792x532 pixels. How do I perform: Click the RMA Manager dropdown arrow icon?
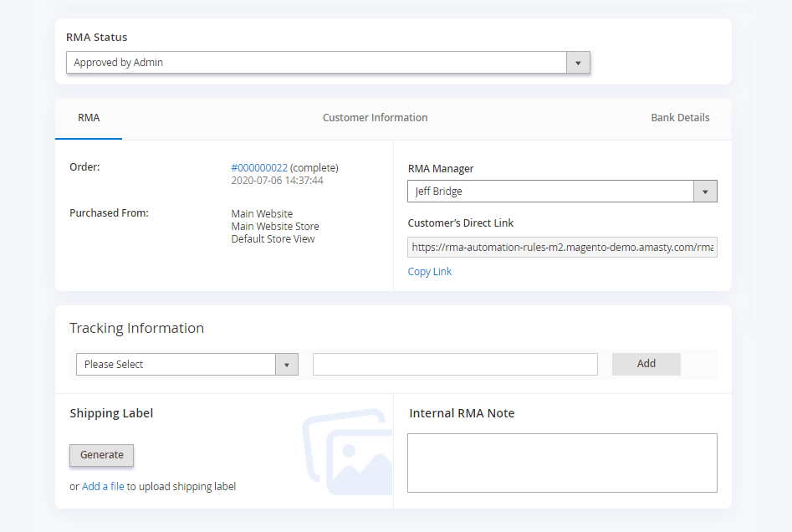[x=705, y=191]
